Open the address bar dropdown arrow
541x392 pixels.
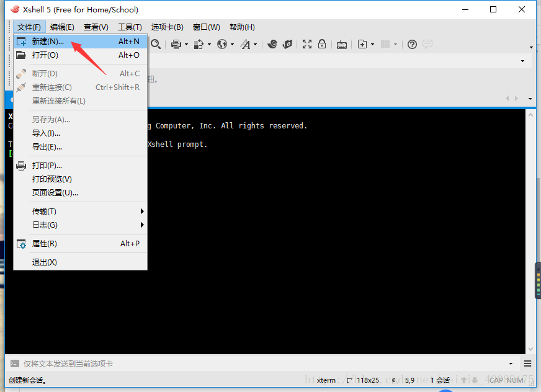click(x=523, y=61)
